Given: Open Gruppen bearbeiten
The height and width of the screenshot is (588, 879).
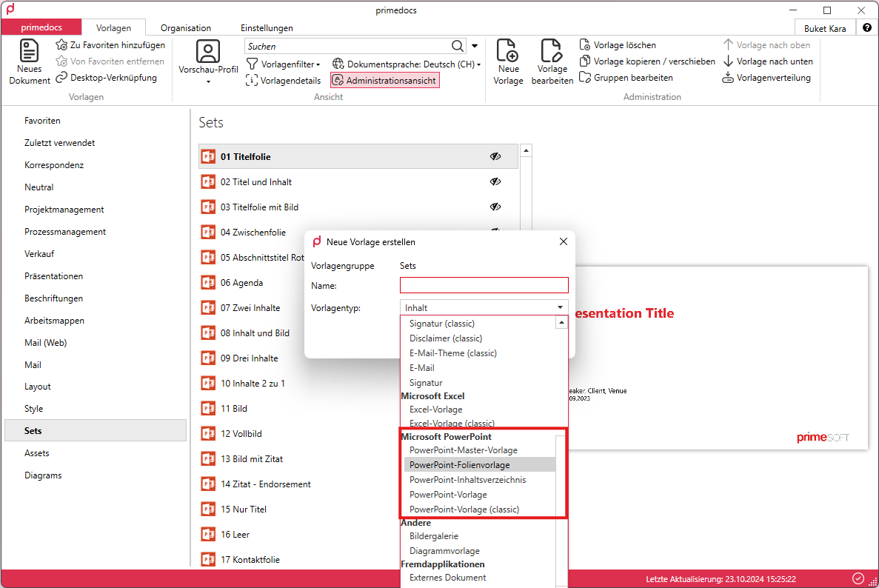Looking at the screenshot, I should tap(626, 77).
